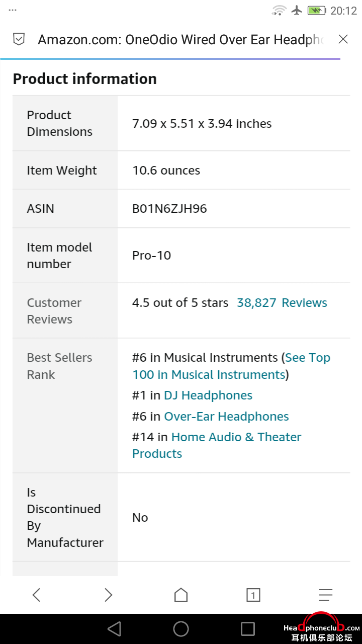The height and width of the screenshot is (644, 362).
Task: Tap the page title Amazon.com OneOdio text
Action: [x=181, y=40]
